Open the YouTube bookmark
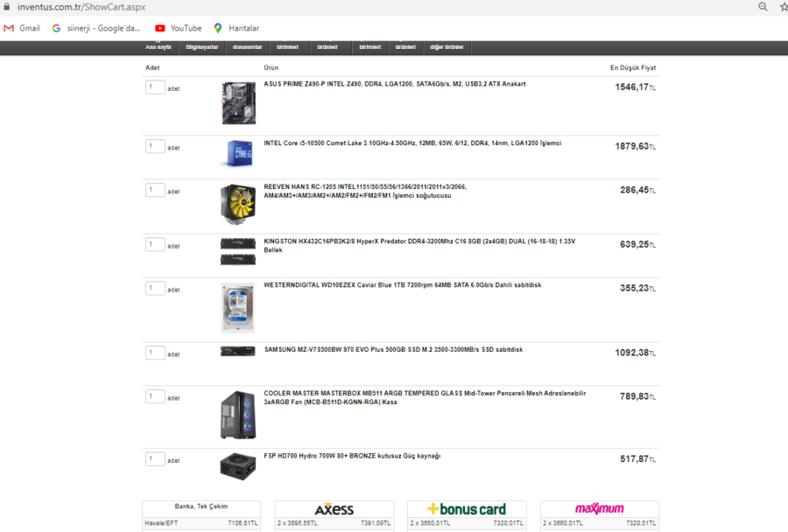The height and width of the screenshot is (532, 788). tap(179, 28)
